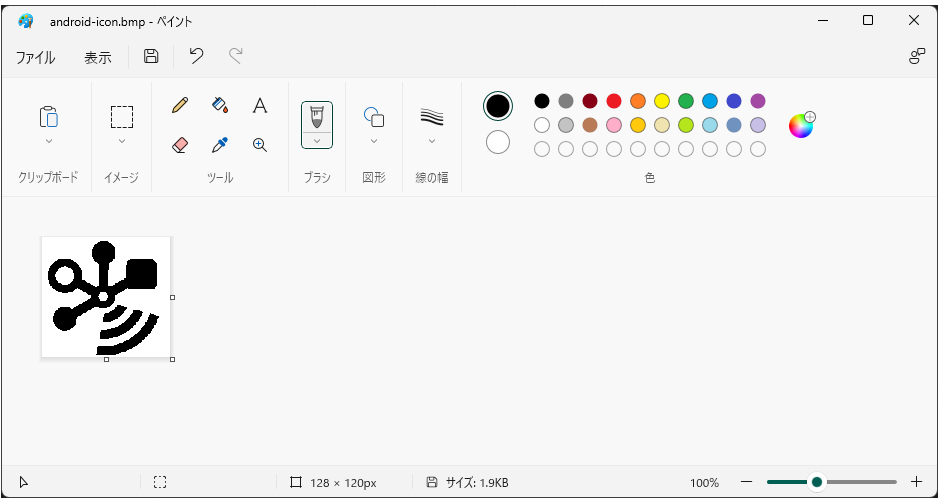Select the Fill bucket tool
The image size is (939, 500).
pyautogui.click(x=220, y=105)
